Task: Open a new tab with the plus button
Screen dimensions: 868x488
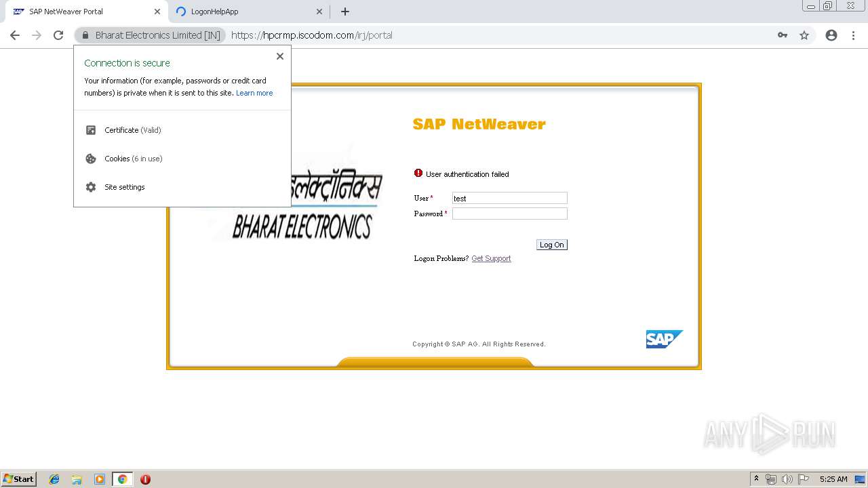Action: pyautogui.click(x=345, y=12)
